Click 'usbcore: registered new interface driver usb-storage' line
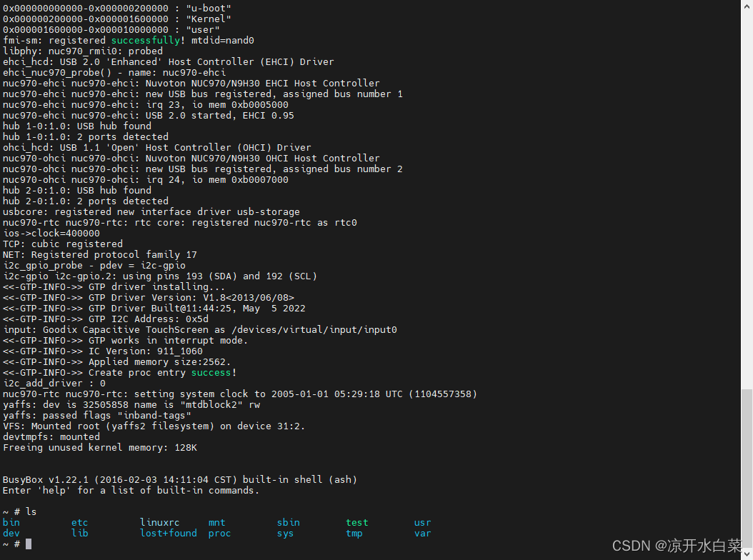Screen dimensions: 753x560 [151, 212]
